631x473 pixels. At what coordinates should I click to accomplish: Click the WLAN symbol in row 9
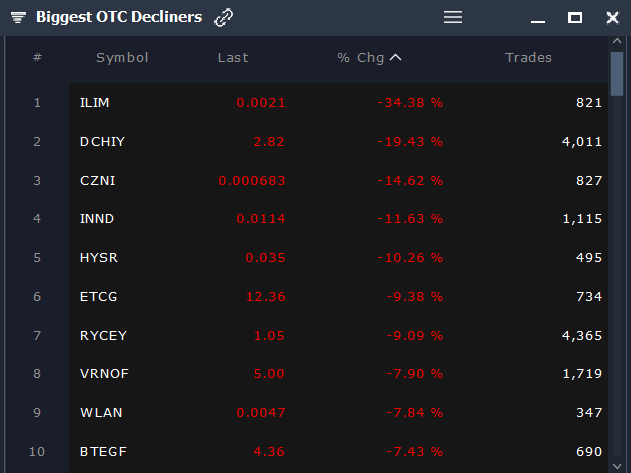click(x=101, y=413)
